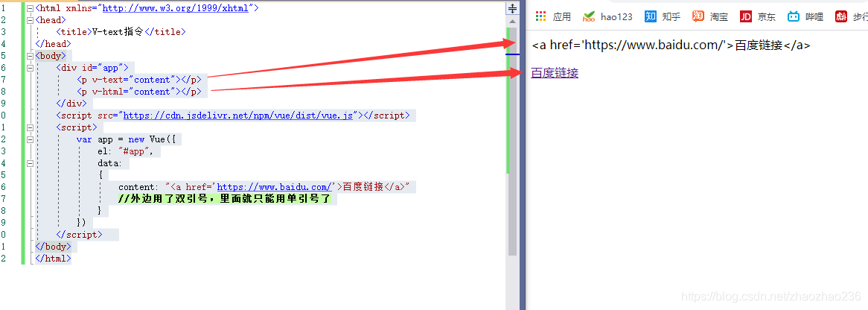Click the closing </html> tag
Viewport: 868px width, 310px height.
53,259
